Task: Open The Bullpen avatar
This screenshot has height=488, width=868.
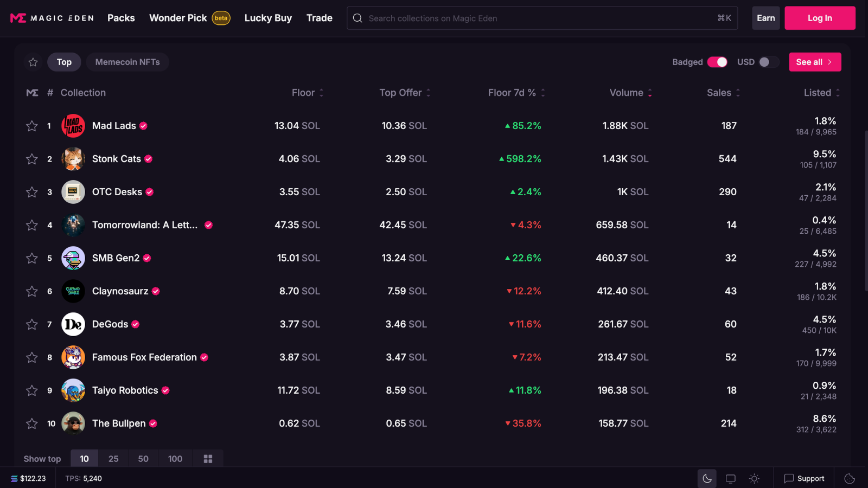Action: pos(73,423)
